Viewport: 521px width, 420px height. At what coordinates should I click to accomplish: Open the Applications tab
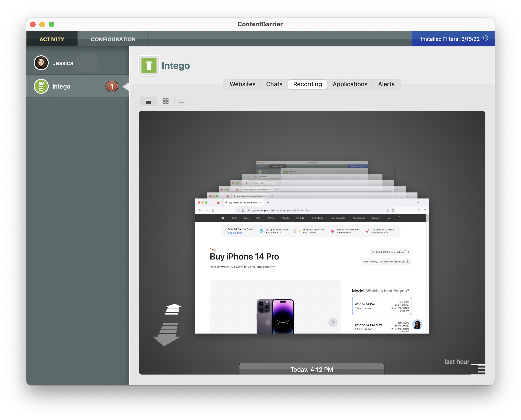point(350,84)
